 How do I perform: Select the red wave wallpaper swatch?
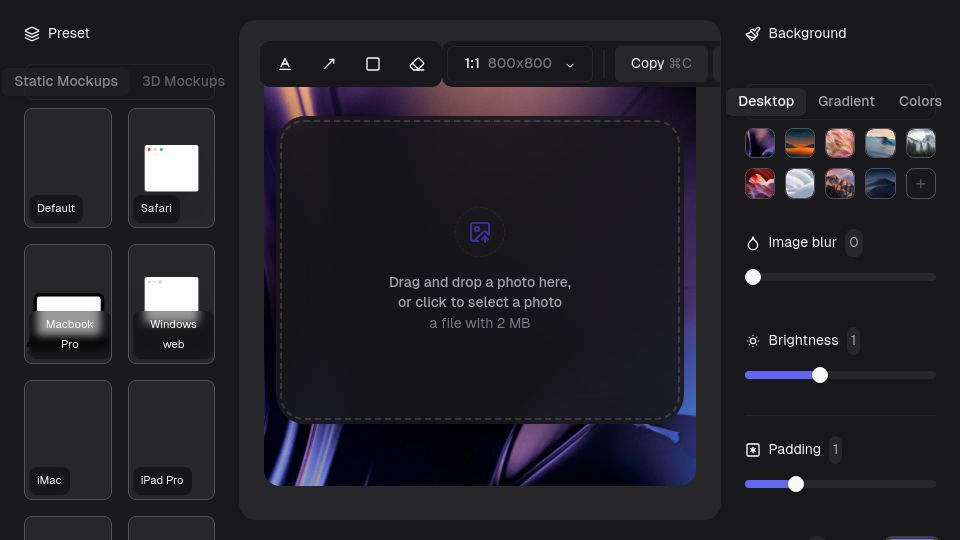click(x=760, y=184)
